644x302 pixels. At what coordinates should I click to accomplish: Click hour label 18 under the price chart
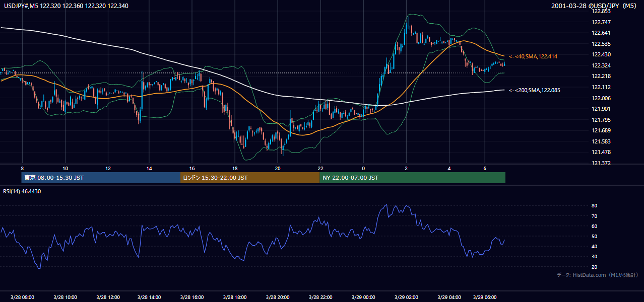(235, 168)
